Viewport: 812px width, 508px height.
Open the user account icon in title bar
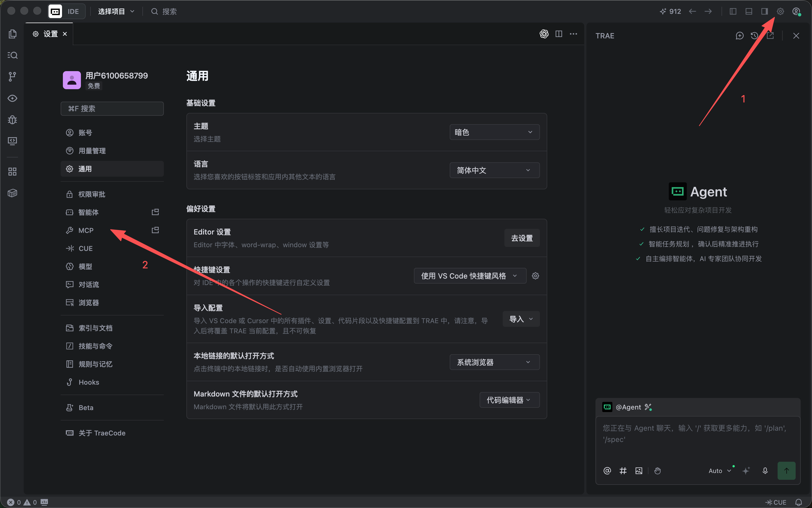[x=796, y=11]
